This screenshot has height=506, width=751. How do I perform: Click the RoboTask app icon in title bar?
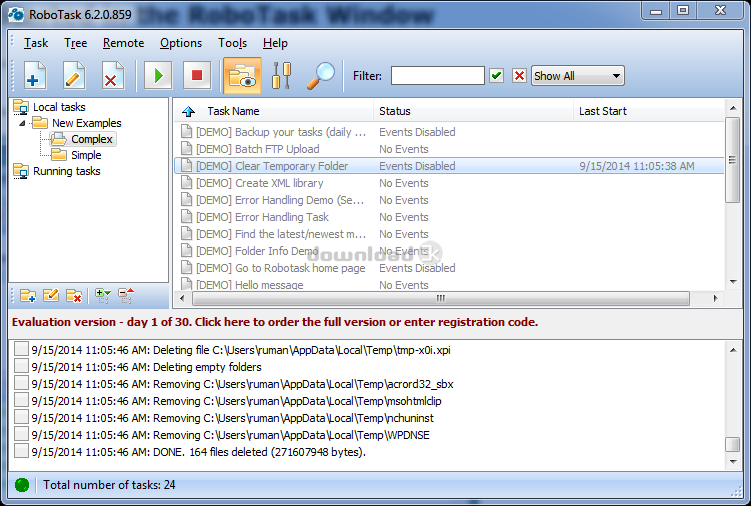[16, 14]
